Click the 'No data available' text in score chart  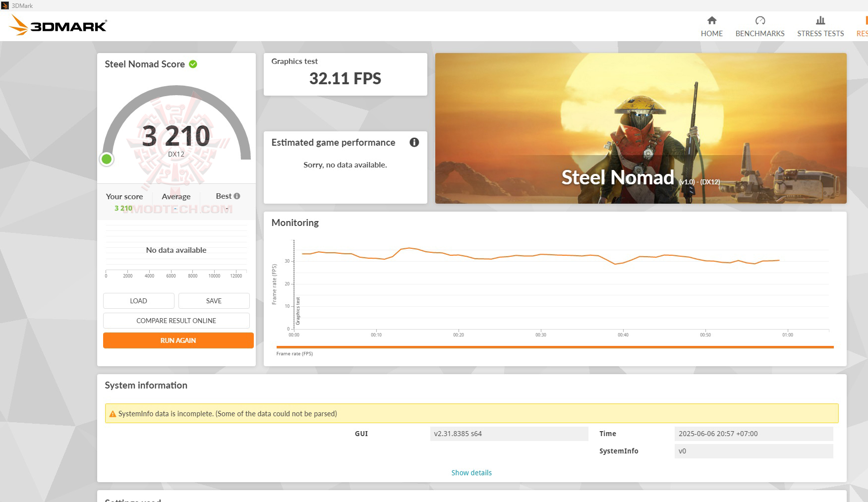click(x=176, y=250)
